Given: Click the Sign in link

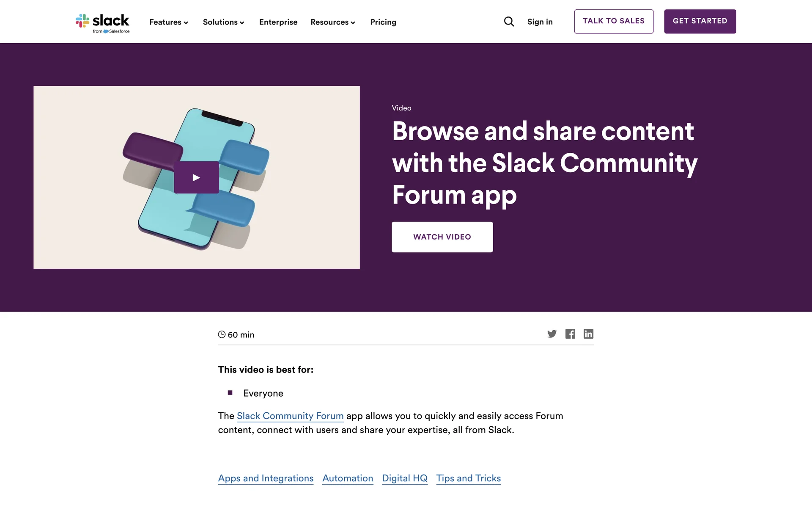Looking at the screenshot, I should [540, 22].
